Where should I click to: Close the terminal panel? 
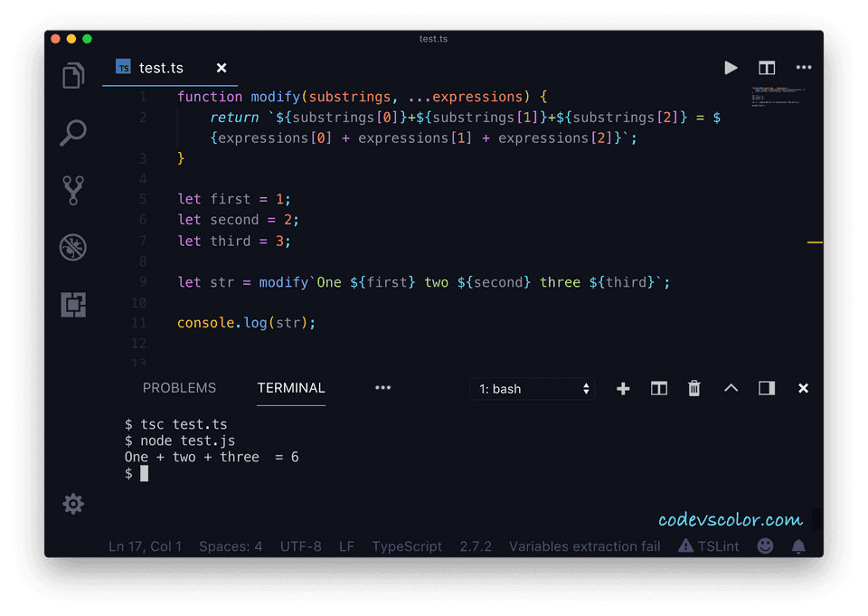click(x=803, y=388)
